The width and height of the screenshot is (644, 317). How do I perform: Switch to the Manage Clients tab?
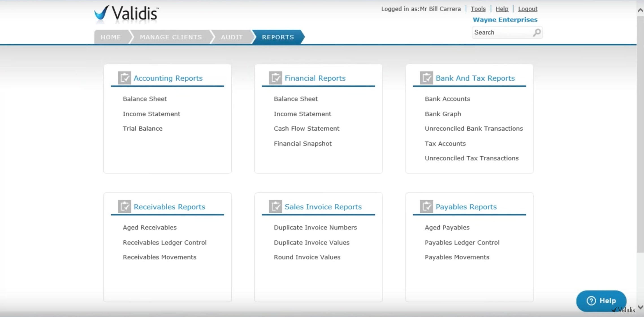point(170,37)
